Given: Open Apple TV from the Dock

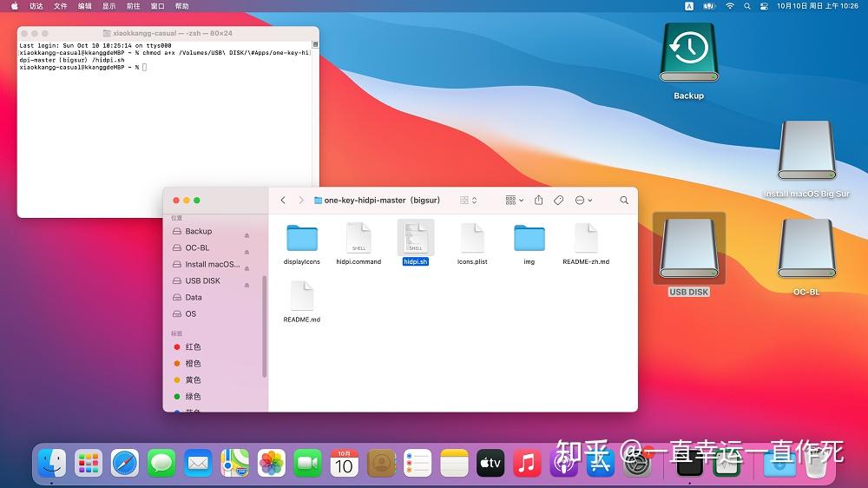Looking at the screenshot, I should (x=490, y=463).
